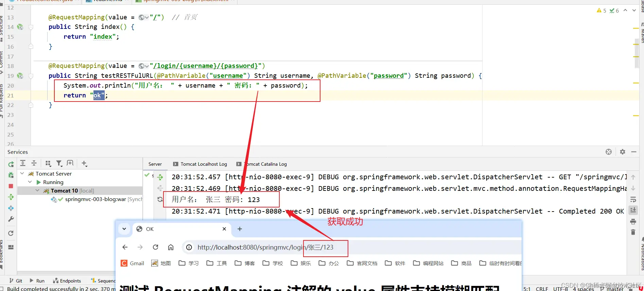Click the layout settings icon in Services sidebar
Viewport: 644px width, 291px height.
[x=11, y=247]
